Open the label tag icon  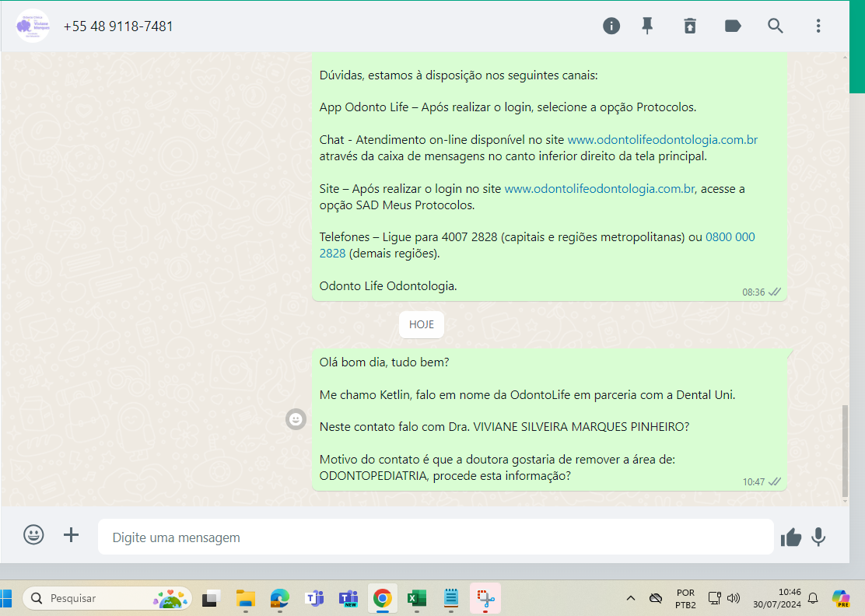pyautogui.click(x=732, y=26)
